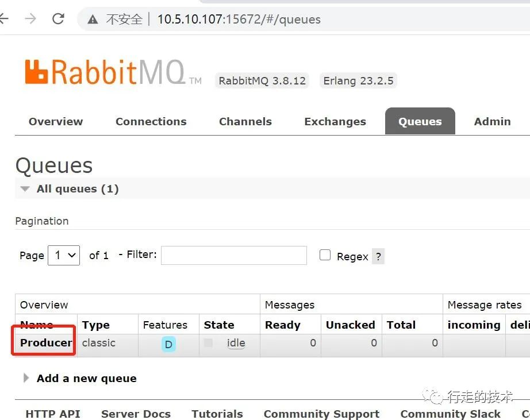530x420 pixels.
Task: Click the browser back arrow
Action: [3, 18]
